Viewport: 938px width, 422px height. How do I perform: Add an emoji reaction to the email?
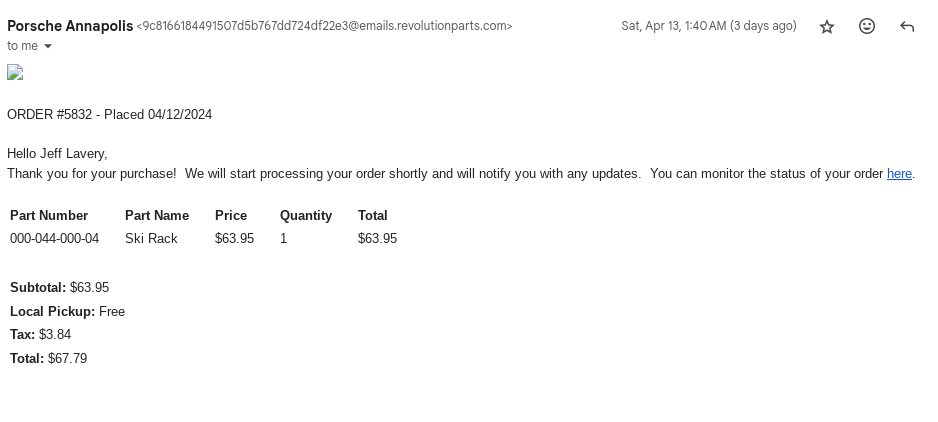(867, 27)
